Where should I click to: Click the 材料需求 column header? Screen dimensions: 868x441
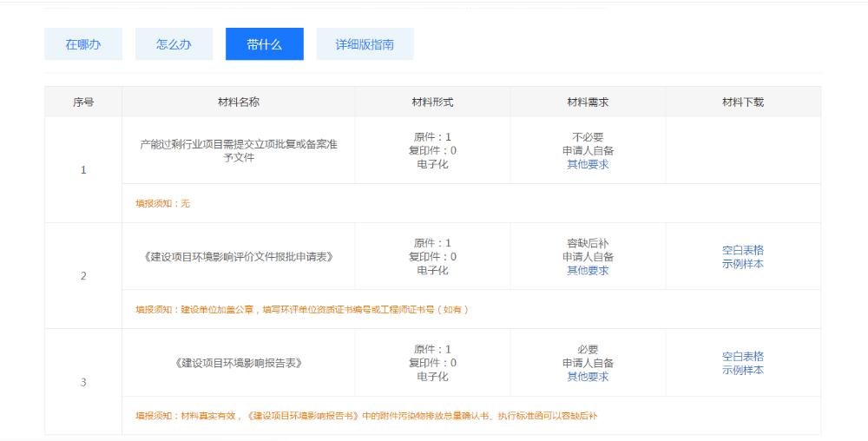pyautogui.click(x=588, y=102)
